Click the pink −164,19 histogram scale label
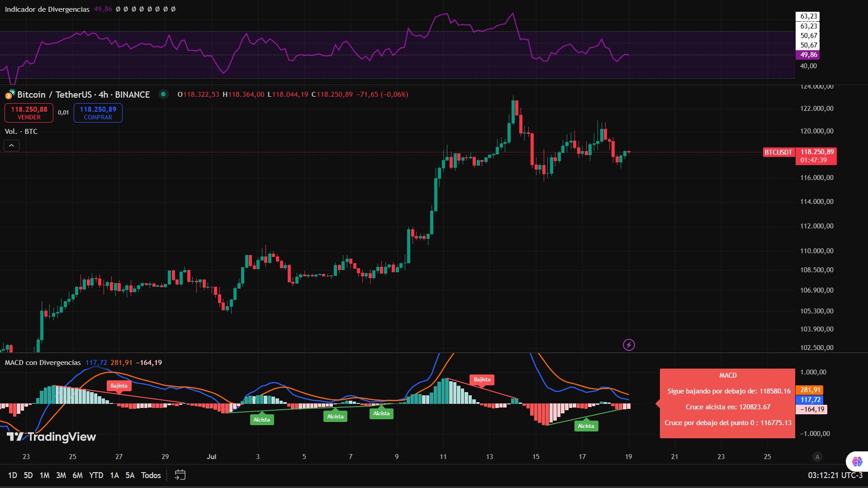The height and width of the screenshot is (488, 868). click(811, 409)
